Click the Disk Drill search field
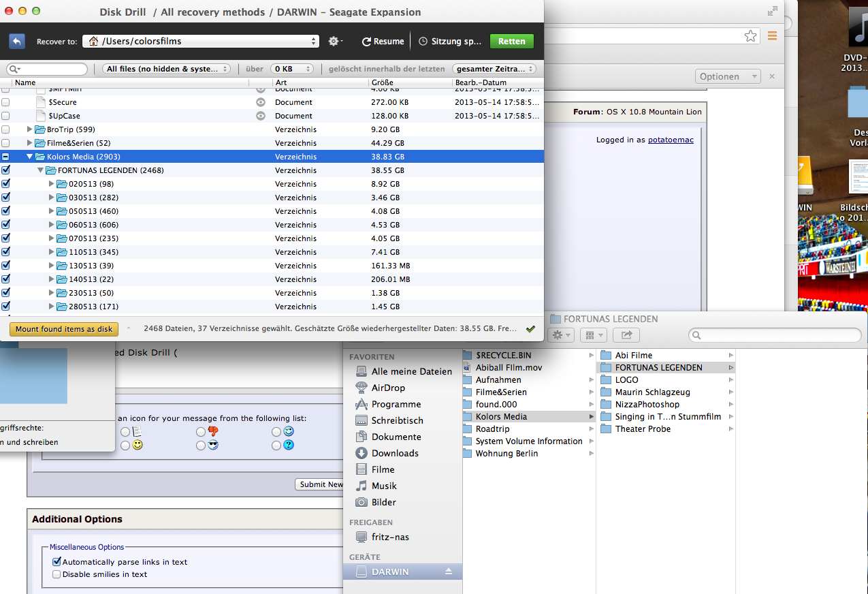 pos(47,69)
